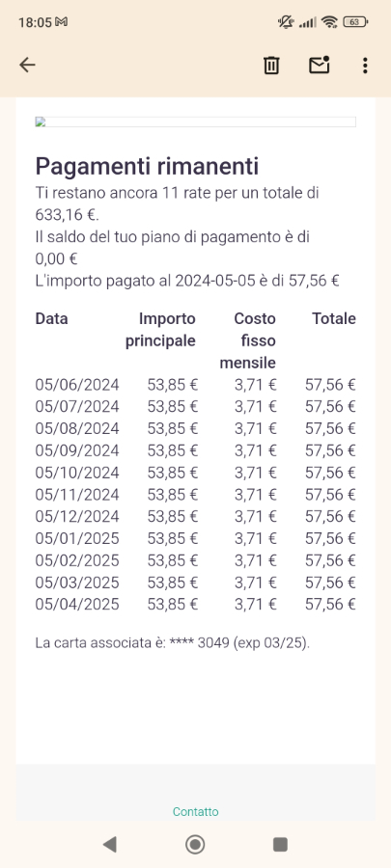Image resolution: width=391 pixels, height=868 pixels.
Task: Open the three-dot overflow menu
Action: click(x=364, y=66)
